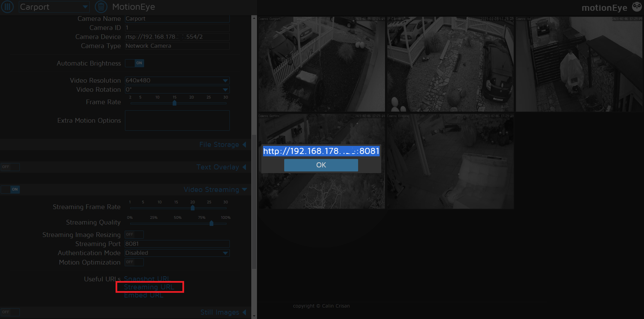Toggle the Still Images section switch
The height and width of the screenshot is (319, 644).
coord(10,312)
